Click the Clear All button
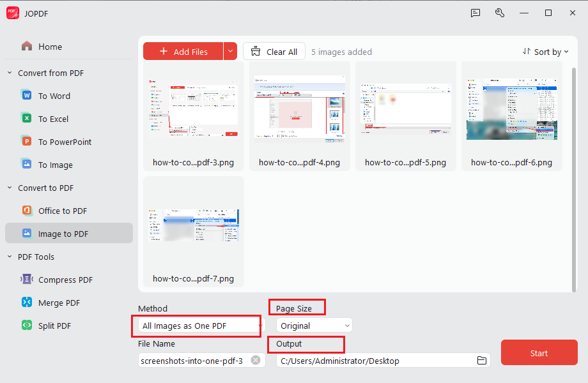Viewport: 588px width, 383px height. pos(274,51)
